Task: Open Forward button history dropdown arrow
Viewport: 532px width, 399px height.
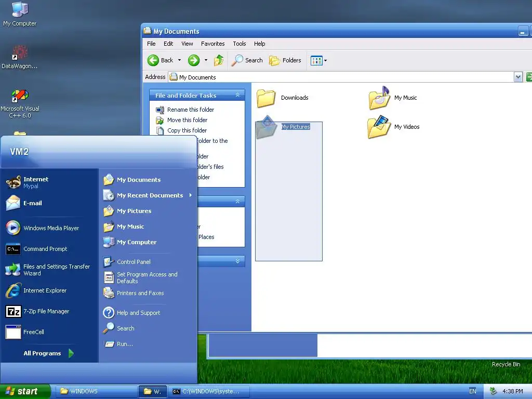Action: pyautogui.click(x=206, y=60)
